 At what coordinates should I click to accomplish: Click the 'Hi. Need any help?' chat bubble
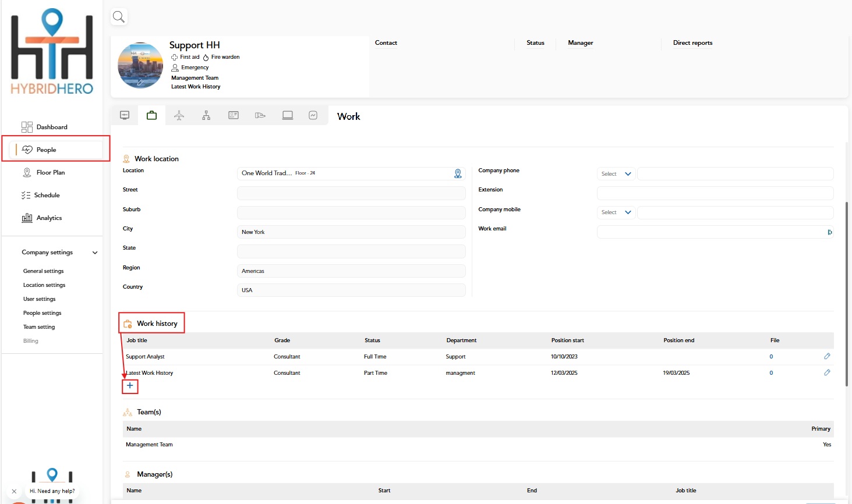pyautogui.click(x=52, y=491)
